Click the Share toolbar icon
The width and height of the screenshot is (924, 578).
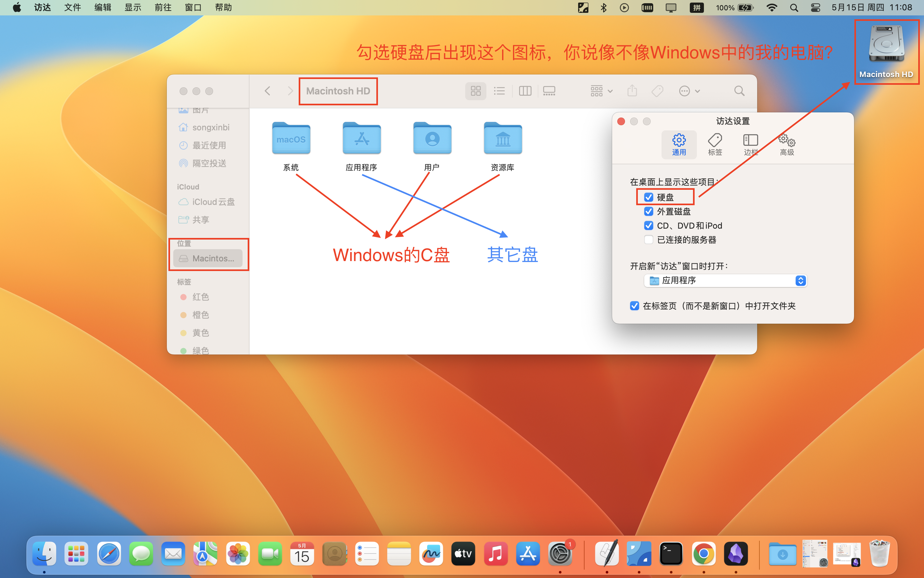[x=632, y=91]
